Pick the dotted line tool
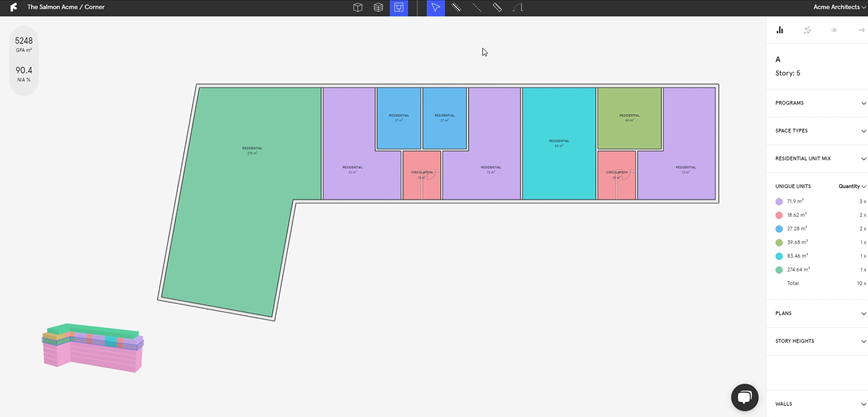The image size is (868, 417). [477, 8]
